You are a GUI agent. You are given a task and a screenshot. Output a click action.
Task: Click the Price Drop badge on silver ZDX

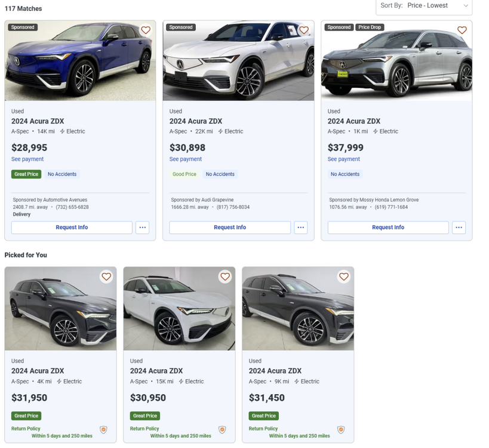(x=370, y=27)
